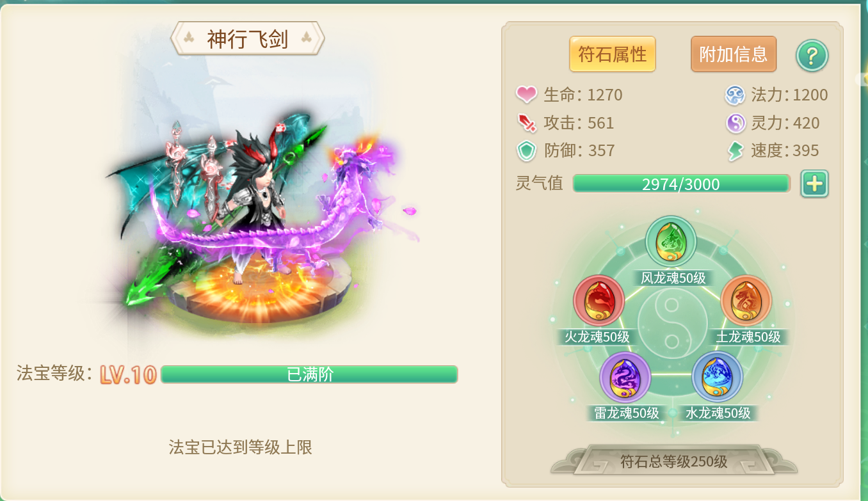This screenshot has width=868, height=501.
Task: Open the green question mark help
Action: click(812, 56)
